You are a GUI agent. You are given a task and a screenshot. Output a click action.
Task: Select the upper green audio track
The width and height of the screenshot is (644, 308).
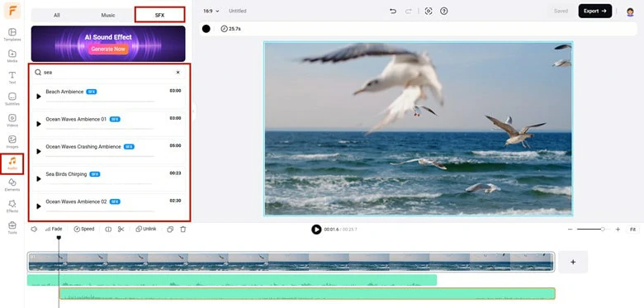232,280
